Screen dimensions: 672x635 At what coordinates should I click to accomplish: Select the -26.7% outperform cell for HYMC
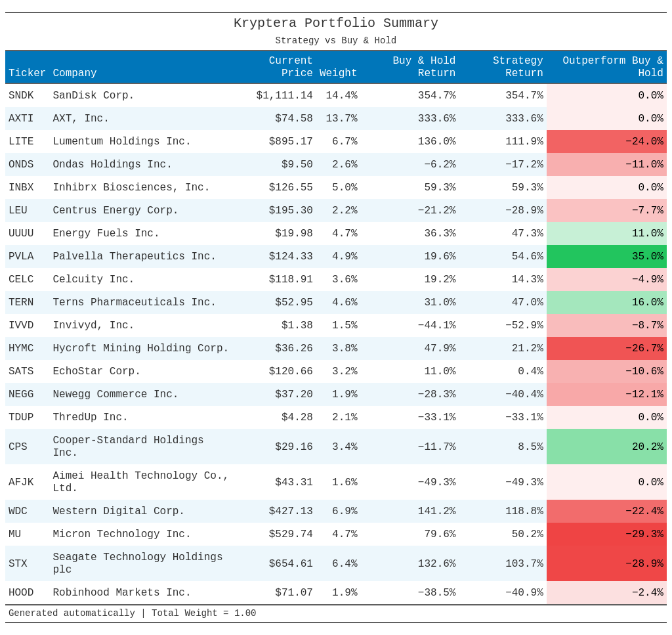(x=606, y=348)
